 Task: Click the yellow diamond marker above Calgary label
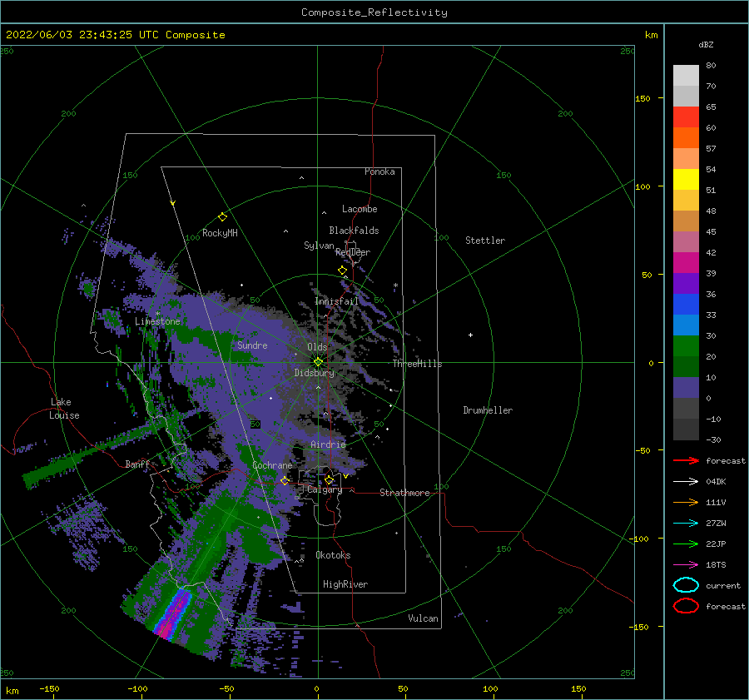(329, 479)
